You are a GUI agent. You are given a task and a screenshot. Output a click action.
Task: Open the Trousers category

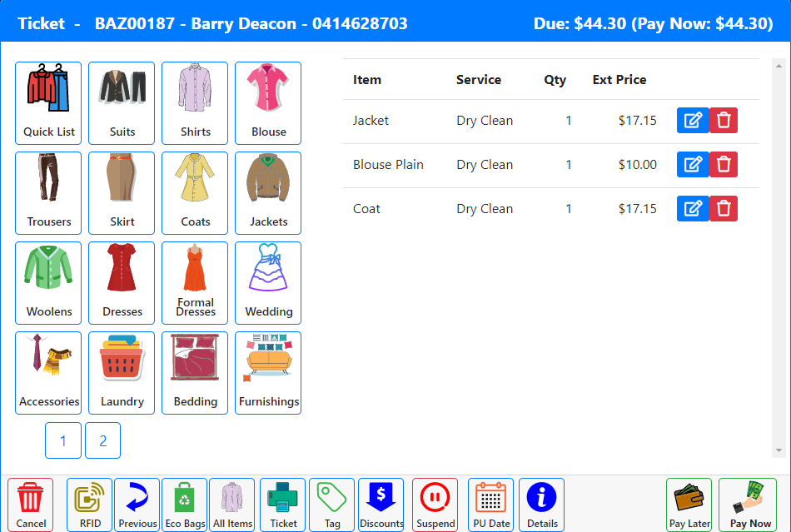(x=48, y=193)
